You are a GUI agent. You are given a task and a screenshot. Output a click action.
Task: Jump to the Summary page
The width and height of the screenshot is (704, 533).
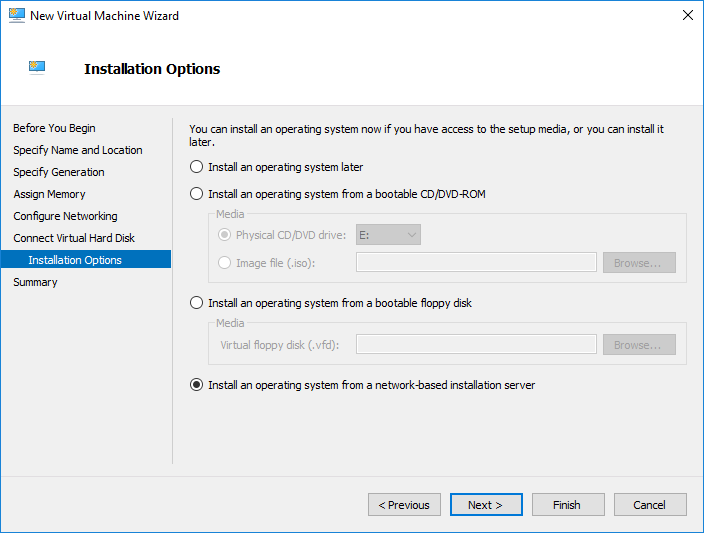pos(35,282)
